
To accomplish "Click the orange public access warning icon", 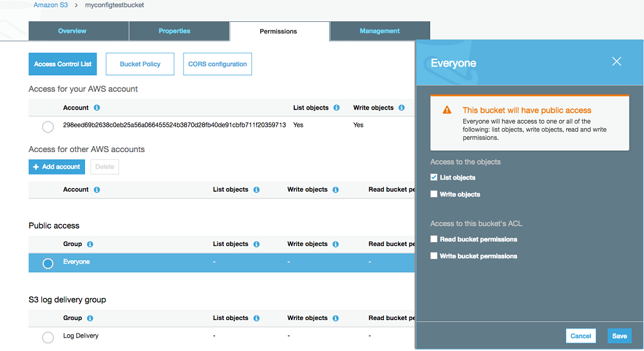I will pos(447,110).
